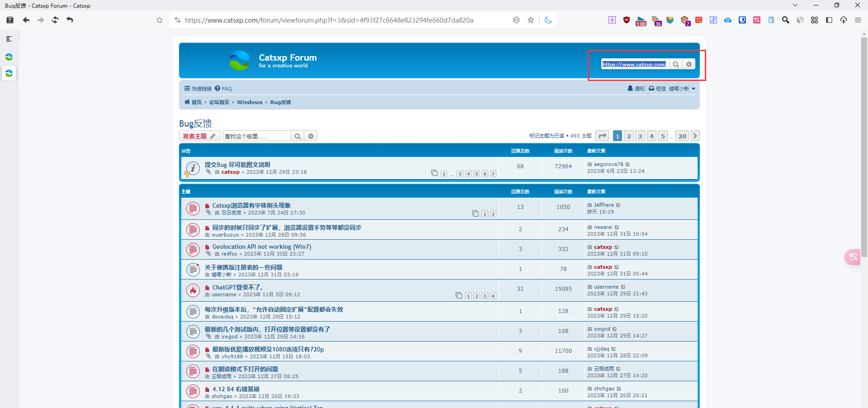Open 通知 notifications bell

click(636, 89)
